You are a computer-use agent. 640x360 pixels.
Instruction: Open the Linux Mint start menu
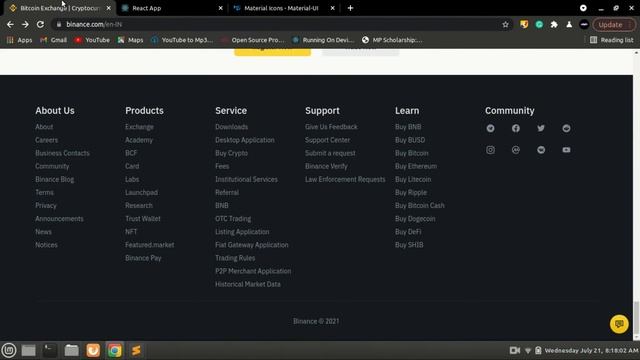[9, 350]
